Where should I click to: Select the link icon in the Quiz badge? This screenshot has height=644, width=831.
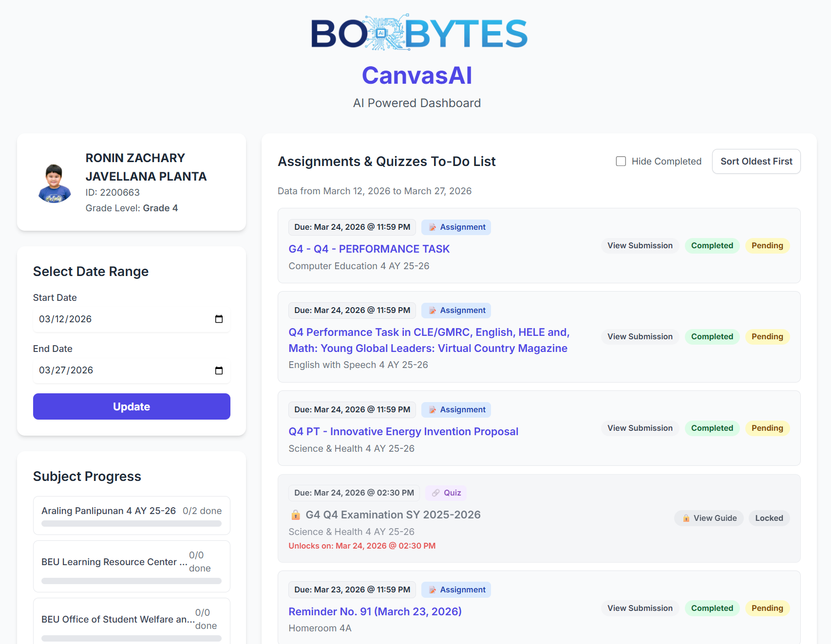(x=435, y=493)
